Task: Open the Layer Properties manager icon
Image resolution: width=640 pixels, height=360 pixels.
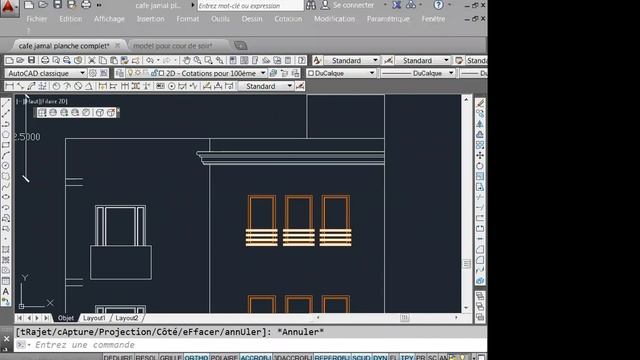Action: 120,73
